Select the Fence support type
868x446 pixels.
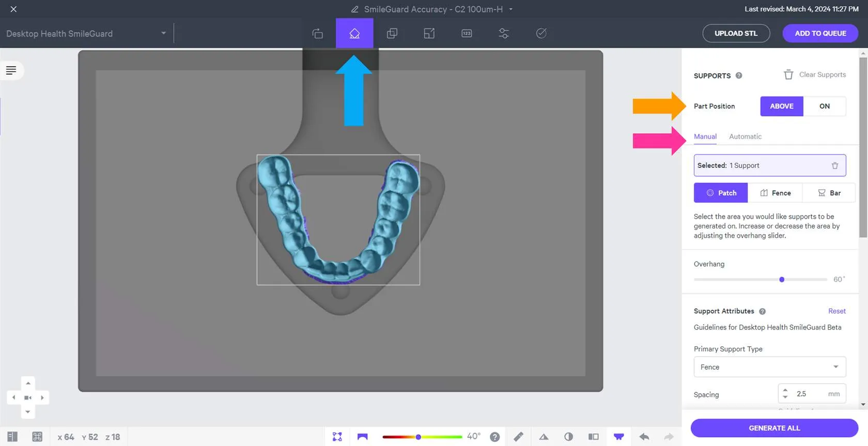pos(775,193)
